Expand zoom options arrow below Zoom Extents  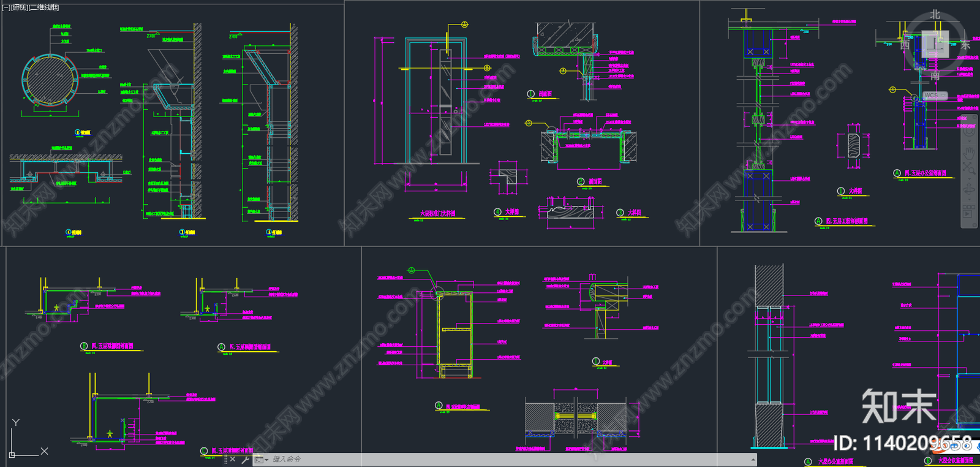click(x=969, y=178)
